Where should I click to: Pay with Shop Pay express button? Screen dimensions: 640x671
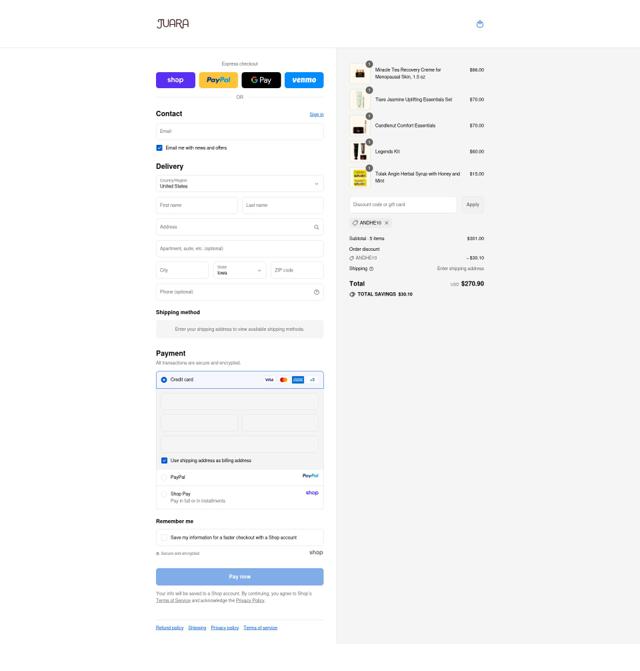175,80
